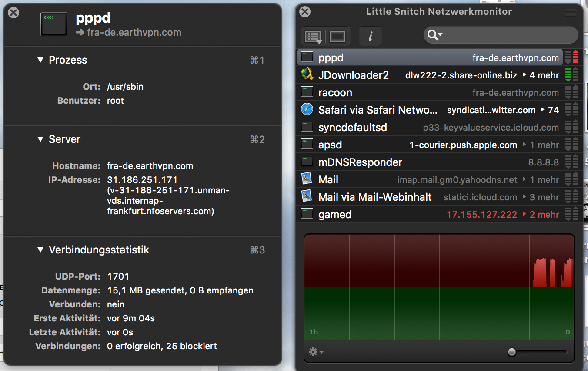Expand Mail via Mail-Webinhalt's '3 mehr' connections
This screenshot has width=588, height=371.
click(x=541, y=197)
